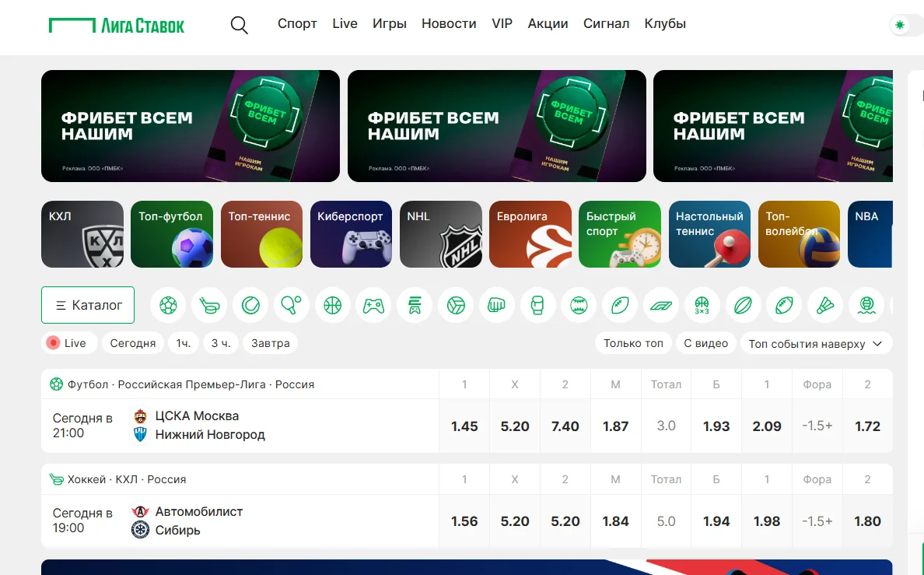Open the KHL shortcut card
924x575 pixels.
pyautogui.click(x=82, y=234)
